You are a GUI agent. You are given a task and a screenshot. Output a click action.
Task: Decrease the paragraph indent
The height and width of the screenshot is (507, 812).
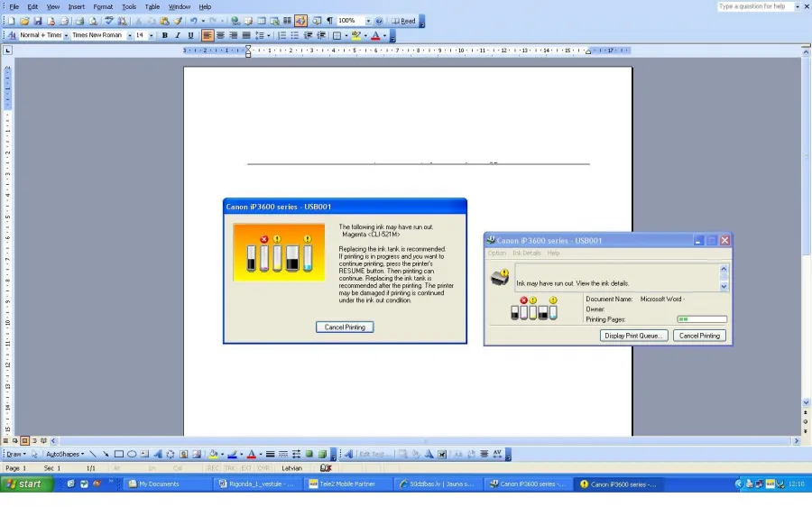point(308,35)
